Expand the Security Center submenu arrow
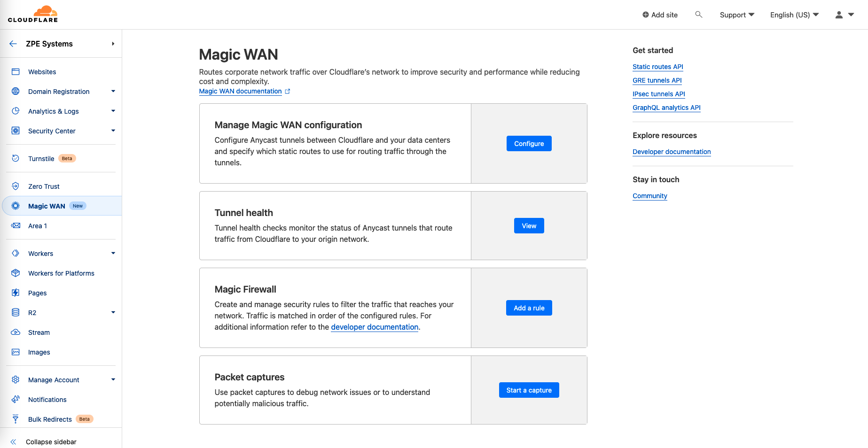The height and width of the screenshot is (448, 868). click(113, 131)
